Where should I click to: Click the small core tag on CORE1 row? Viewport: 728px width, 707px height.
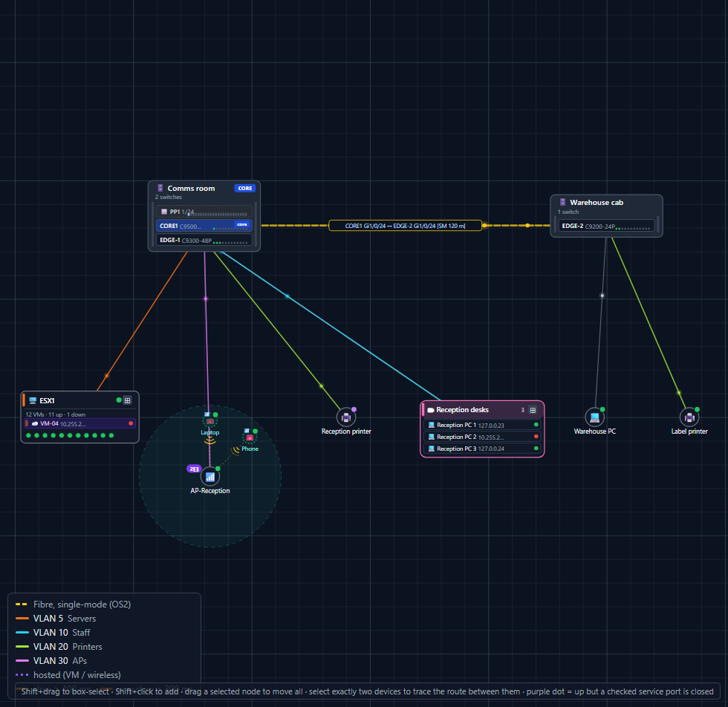tap(242, 224)
